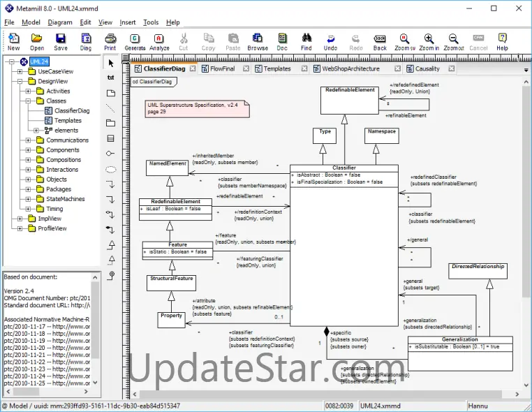Open the Diagram menu
This screenshot has width=532, height=412.
click(x=60, y=22)
